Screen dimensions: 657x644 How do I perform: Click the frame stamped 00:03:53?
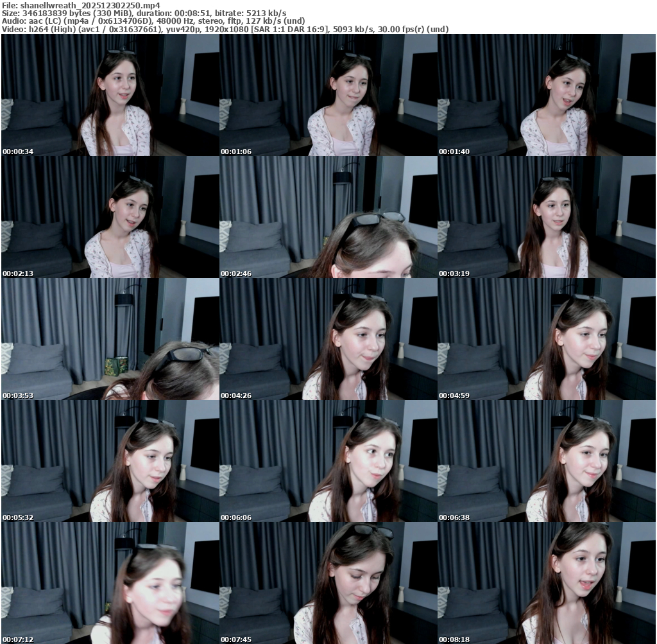point(110,339)
